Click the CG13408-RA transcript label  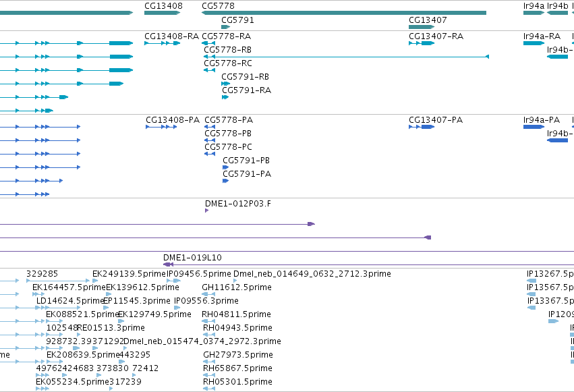click(x=171, y=36)
